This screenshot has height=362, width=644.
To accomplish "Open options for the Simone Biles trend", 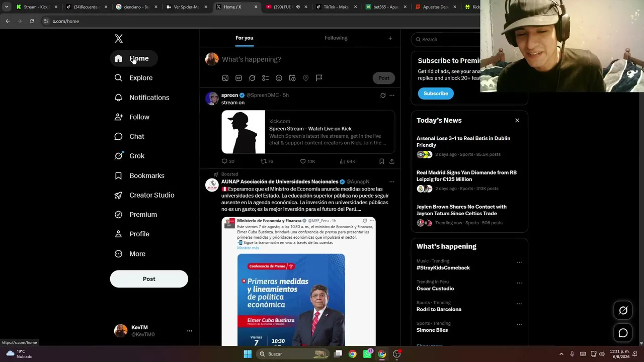I will (x=519, y=325).
